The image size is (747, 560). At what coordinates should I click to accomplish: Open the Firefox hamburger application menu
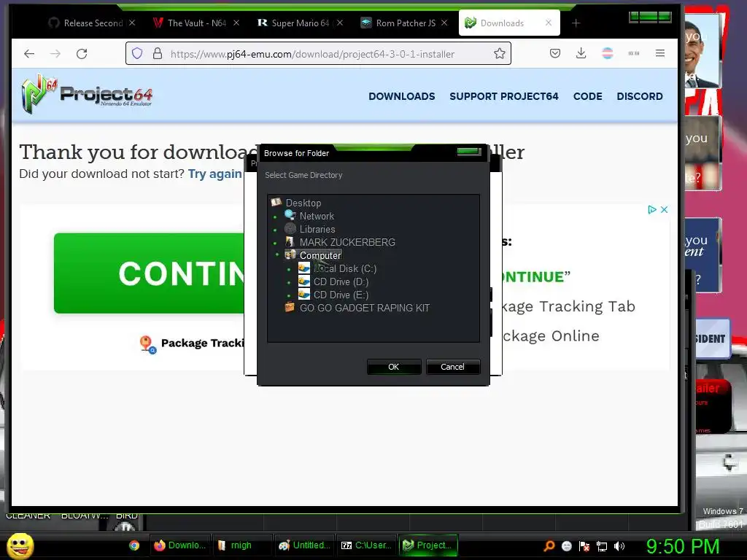point(659,53)
